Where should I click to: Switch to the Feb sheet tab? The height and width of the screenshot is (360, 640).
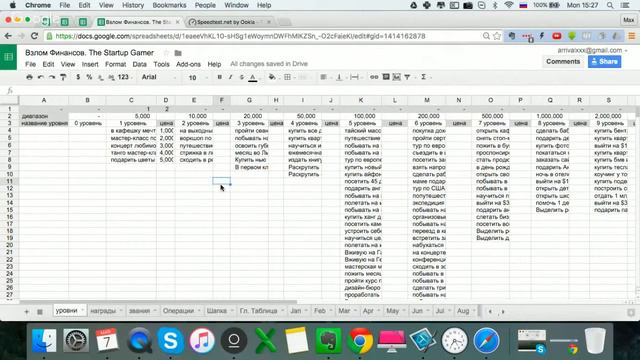(320, 311)
